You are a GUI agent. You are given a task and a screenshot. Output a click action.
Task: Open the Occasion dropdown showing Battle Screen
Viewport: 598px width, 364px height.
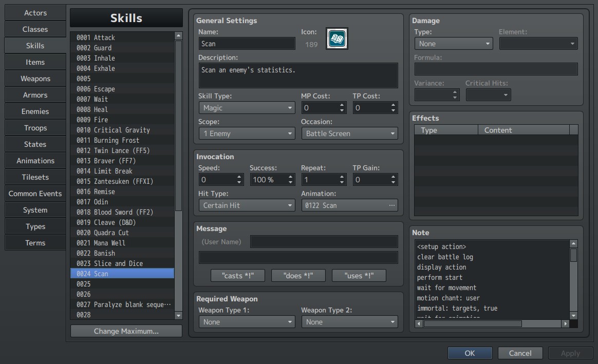[x=349, y=133]
